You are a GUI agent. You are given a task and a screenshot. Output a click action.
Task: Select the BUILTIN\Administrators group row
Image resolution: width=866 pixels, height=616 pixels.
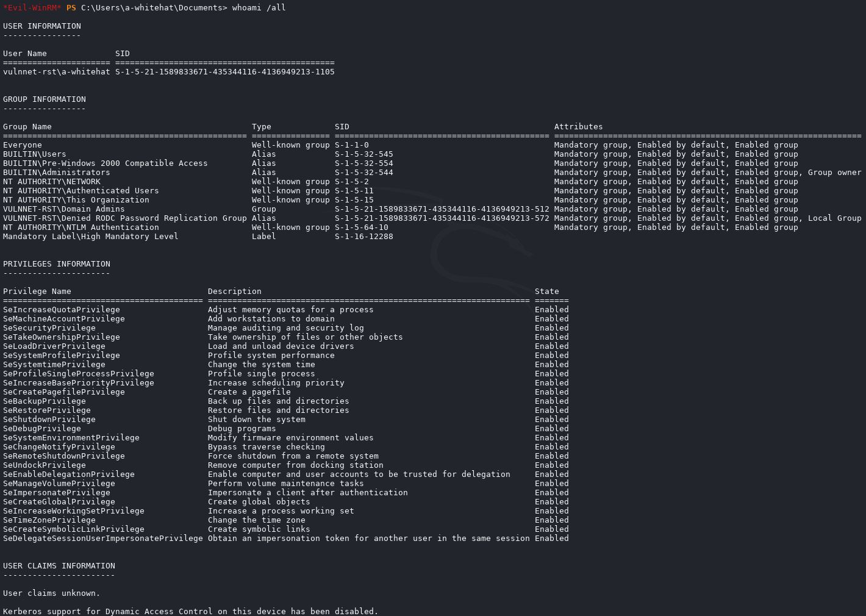point(56,173)
